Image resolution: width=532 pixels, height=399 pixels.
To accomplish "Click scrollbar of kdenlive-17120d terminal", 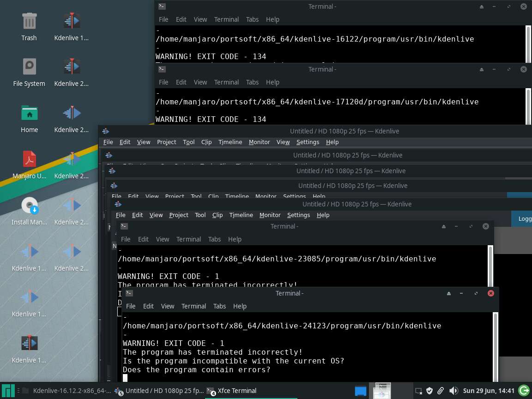I will coord(528,107).
